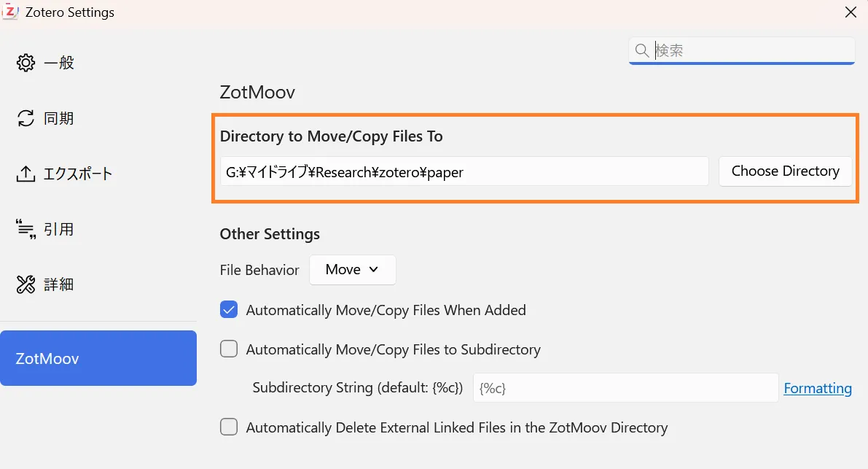Enable Automatically Delete External Linked Files option
The width and height of the screenshot is (868, 469).
coord(229,427)
